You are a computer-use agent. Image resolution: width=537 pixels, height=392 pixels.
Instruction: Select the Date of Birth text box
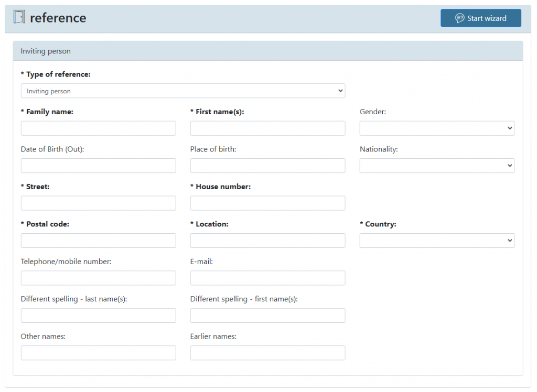98,166
